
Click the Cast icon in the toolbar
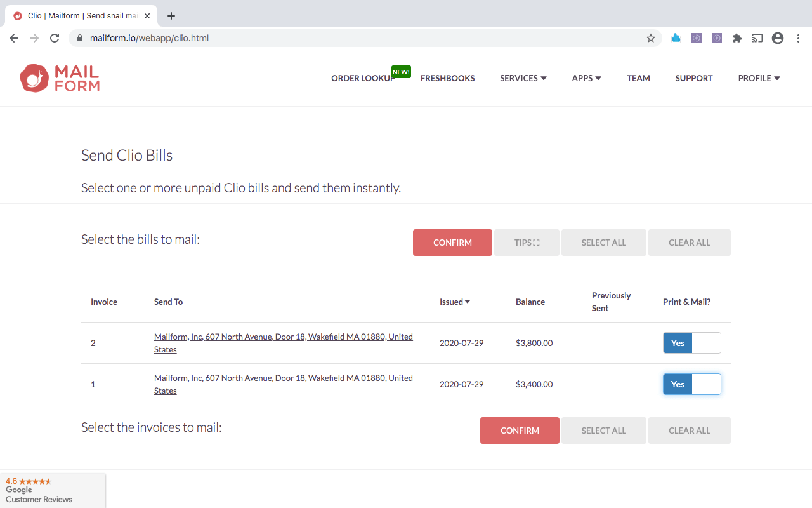coord(757,38)
